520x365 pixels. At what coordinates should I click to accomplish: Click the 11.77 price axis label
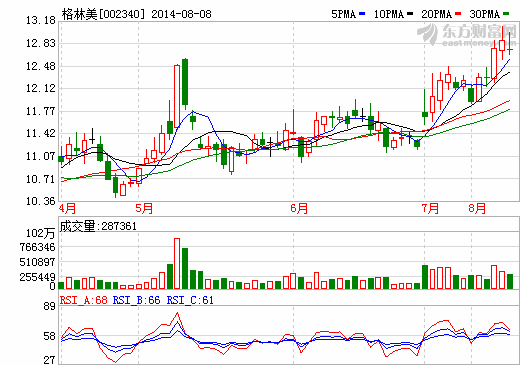click(41, 111)
